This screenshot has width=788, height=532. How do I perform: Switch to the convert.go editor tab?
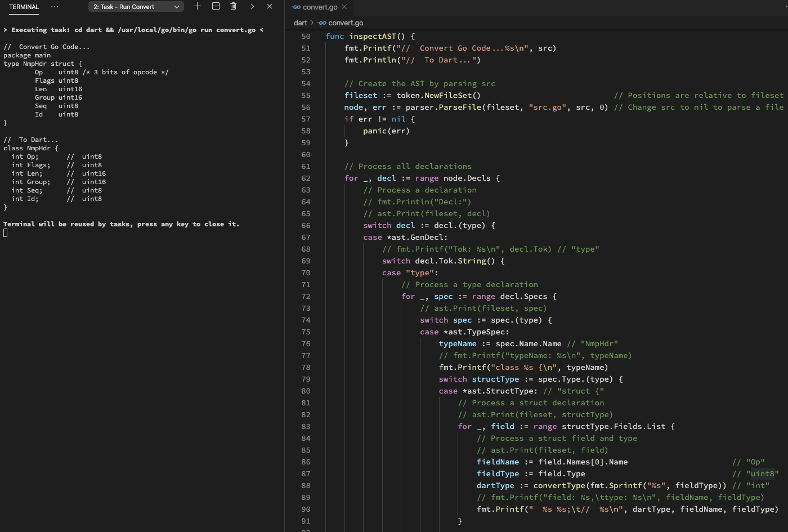point(320,7)
